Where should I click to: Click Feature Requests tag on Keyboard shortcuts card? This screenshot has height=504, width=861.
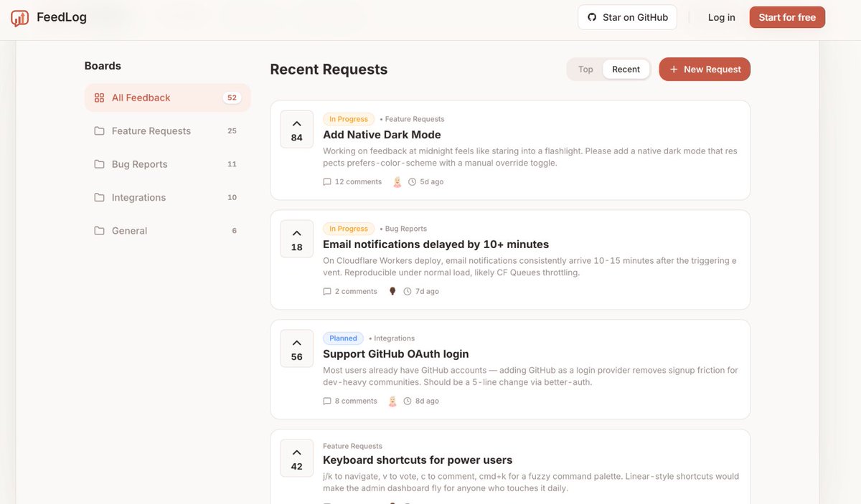352,446
